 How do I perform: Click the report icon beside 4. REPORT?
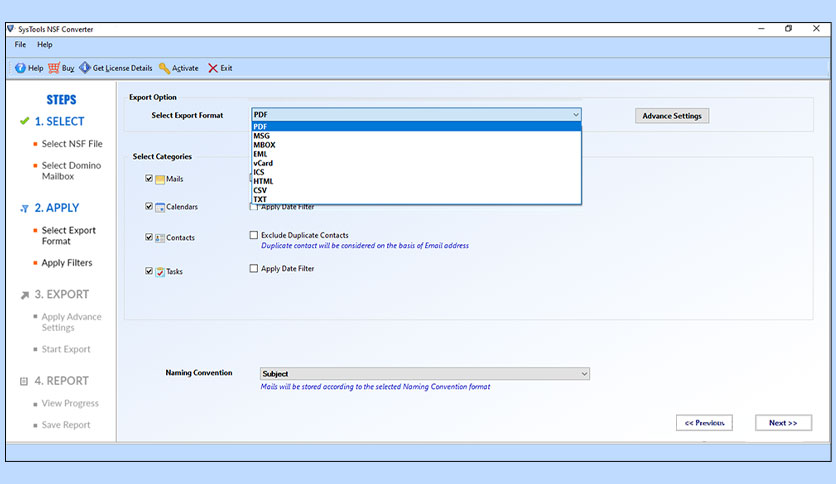click(24, 381)
